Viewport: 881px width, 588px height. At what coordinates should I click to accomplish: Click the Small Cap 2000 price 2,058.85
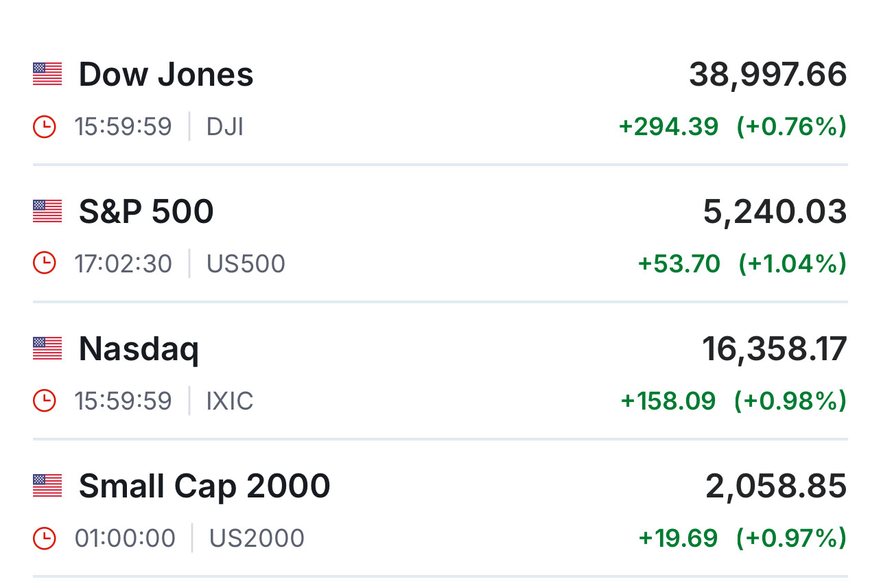coord(776,486)
